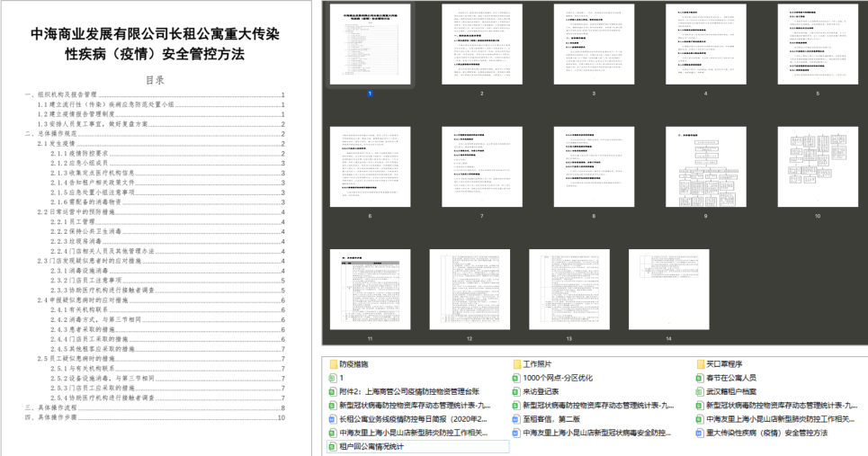Jump to contents entry 2.4.3 患者采取的措施
The height and width of the screenshot is (456, 868).
tap(167, 329)
